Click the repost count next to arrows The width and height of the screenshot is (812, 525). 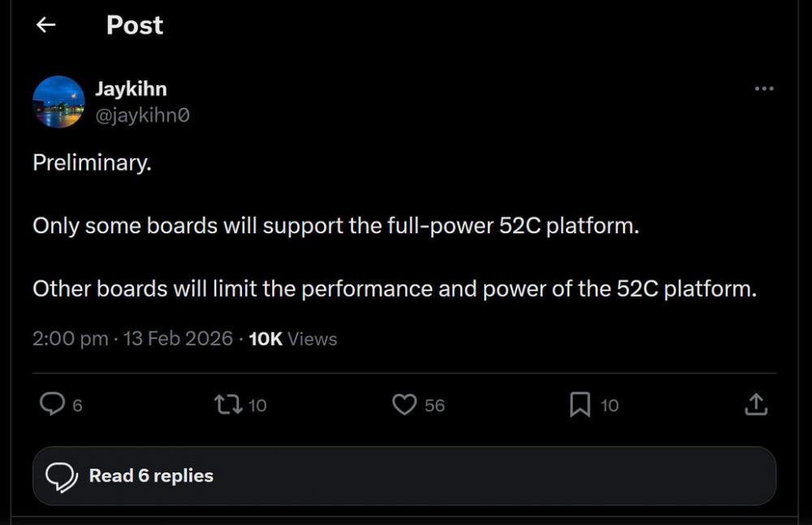257,405
